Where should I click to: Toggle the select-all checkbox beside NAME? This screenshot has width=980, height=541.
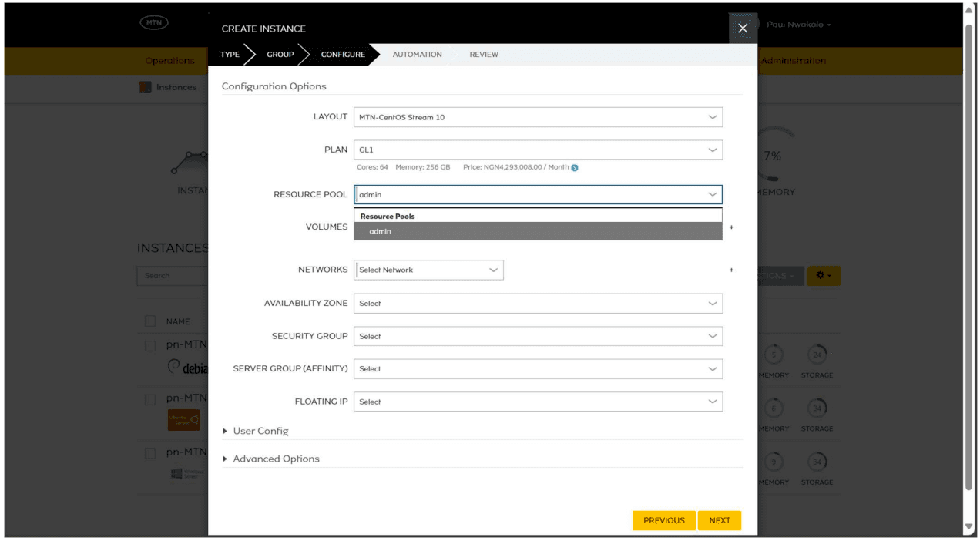click(150, 321)
